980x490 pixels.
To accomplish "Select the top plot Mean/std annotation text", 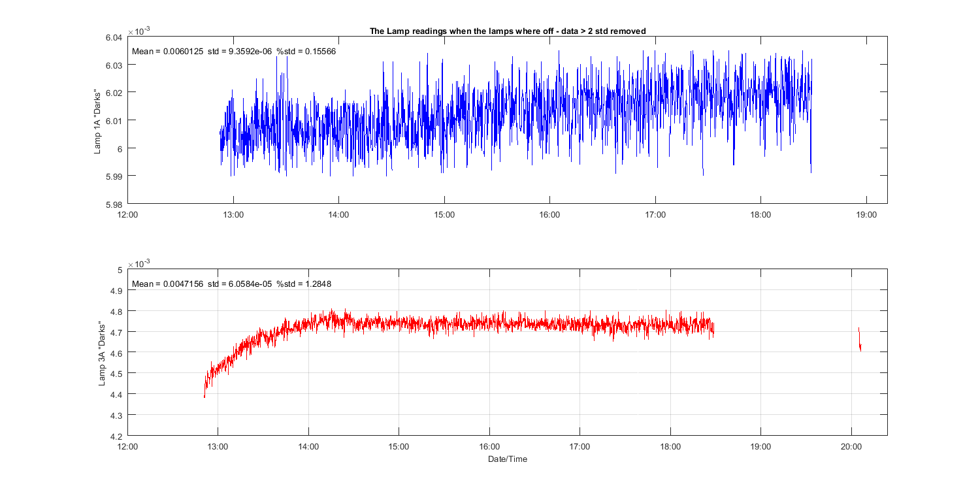I will (234, 52).
